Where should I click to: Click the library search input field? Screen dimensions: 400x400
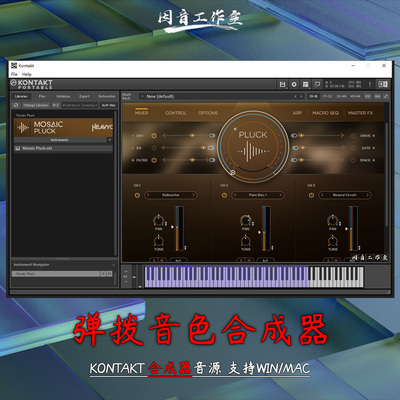point(80,105)
